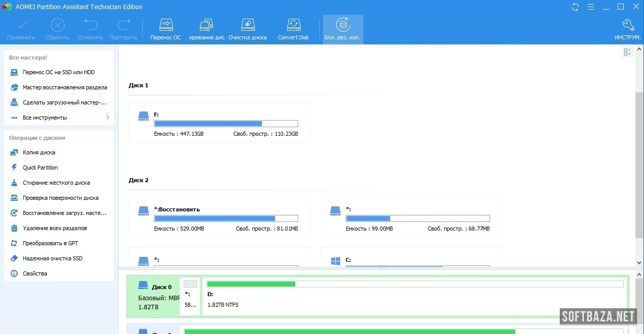Select the F: partition card

point(219,122)
